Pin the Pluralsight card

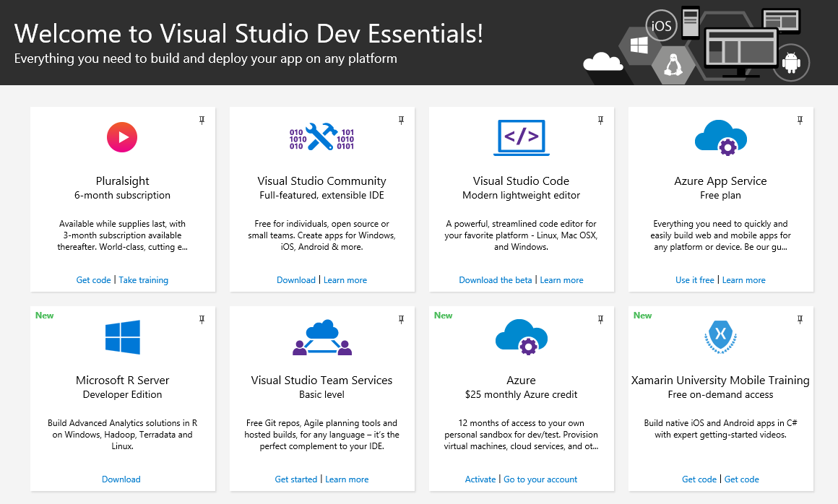tap(202, 120)
